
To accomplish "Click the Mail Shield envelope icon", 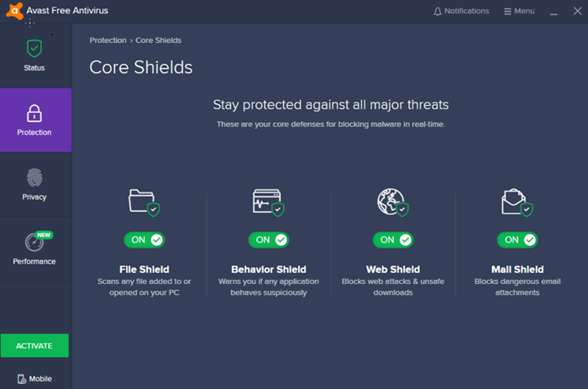I will (x=516, y=202).
